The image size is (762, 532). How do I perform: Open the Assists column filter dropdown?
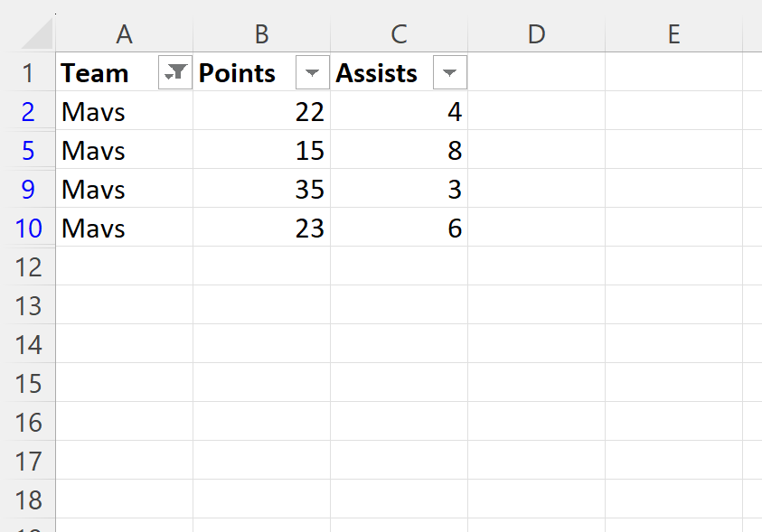[x=450, y=72]
